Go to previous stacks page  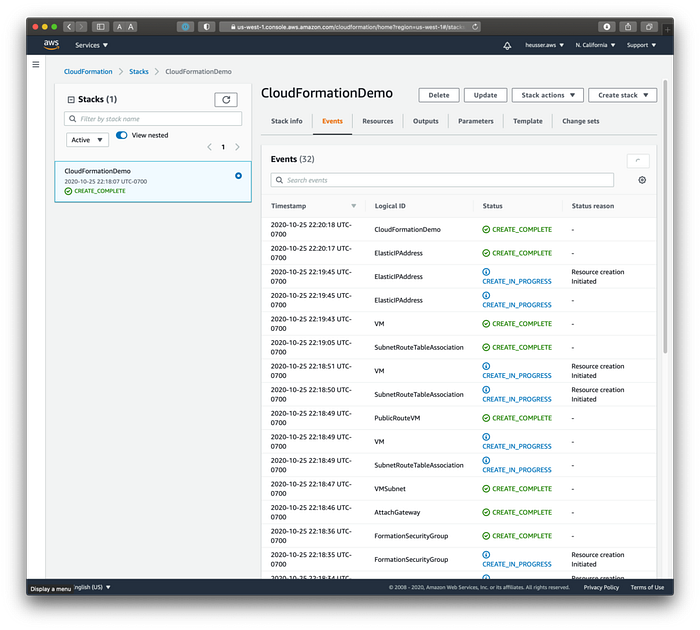pyautogui.click(x=209, y=147)
